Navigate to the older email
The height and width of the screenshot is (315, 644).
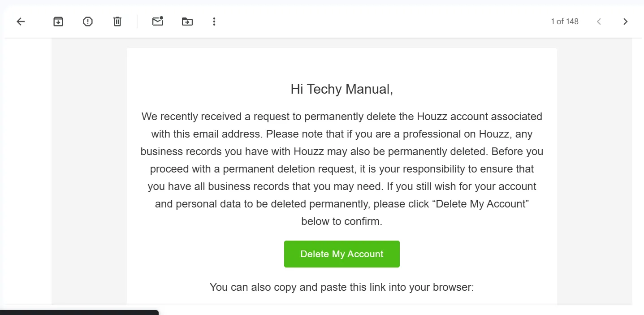coord(625,21)
